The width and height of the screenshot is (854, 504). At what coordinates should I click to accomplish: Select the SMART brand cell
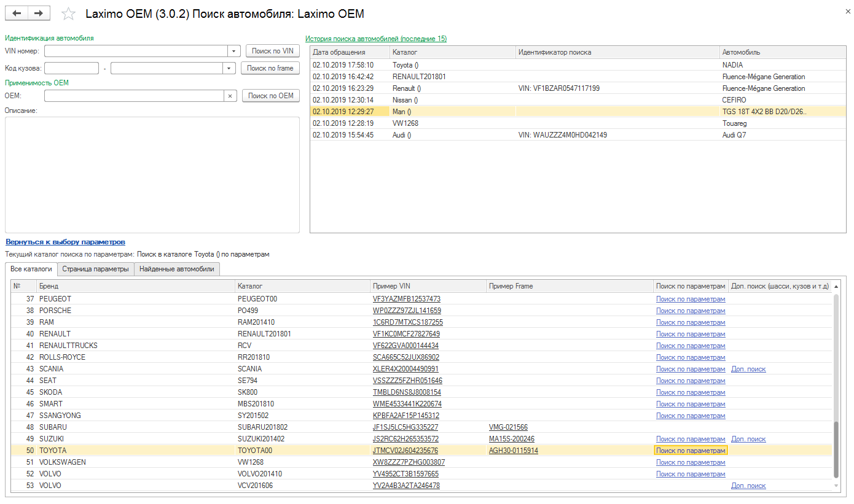point(136,404)
